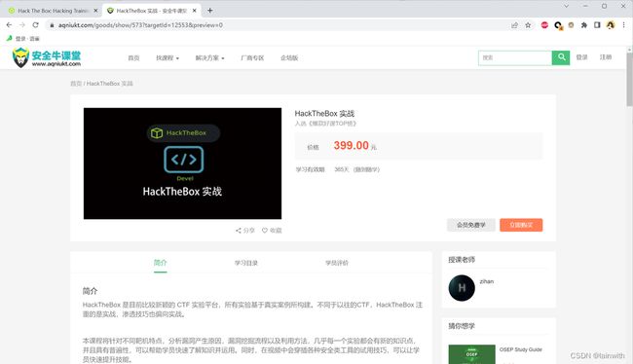Select the 学员评价 tab
The width and height of the screenshot is (633, 364).
337,263
